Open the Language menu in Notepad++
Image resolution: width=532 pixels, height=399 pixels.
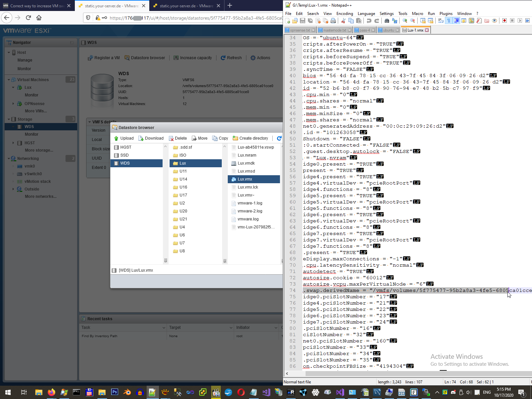[366, 14]
